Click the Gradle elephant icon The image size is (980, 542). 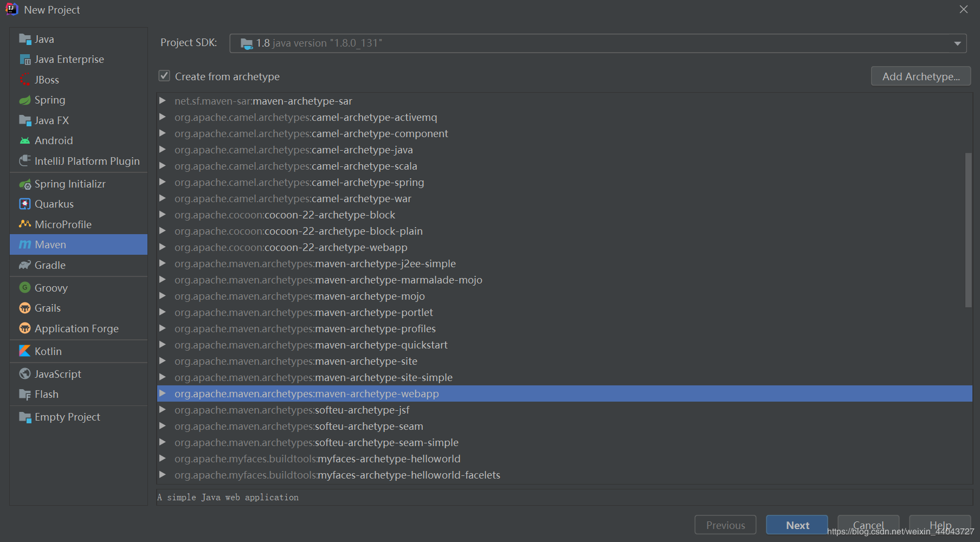[25, 265]
